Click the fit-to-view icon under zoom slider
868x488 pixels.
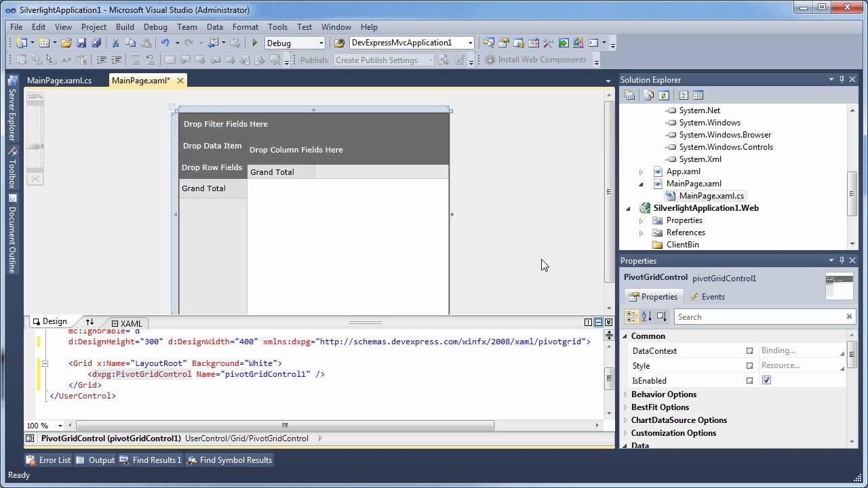coord(35,179)
